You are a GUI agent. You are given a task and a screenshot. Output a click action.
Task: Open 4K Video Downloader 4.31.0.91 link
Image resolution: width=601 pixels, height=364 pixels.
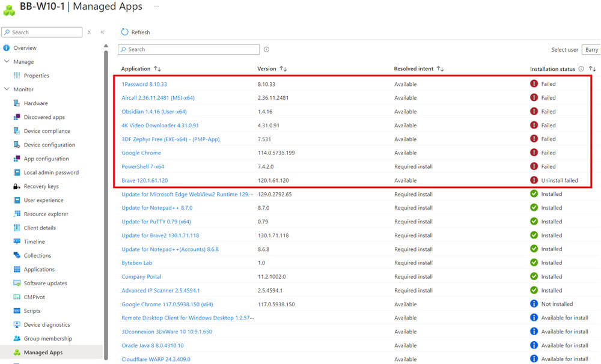click(160, 126)
